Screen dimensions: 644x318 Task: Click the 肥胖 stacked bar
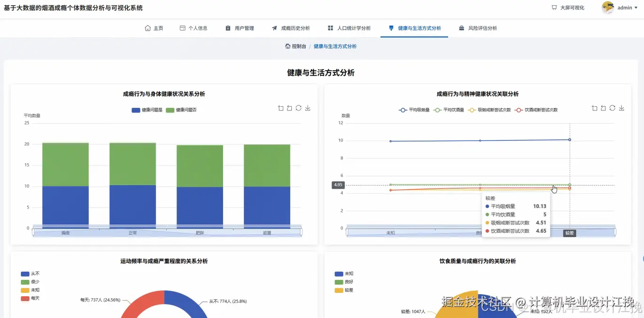[200, 187]
